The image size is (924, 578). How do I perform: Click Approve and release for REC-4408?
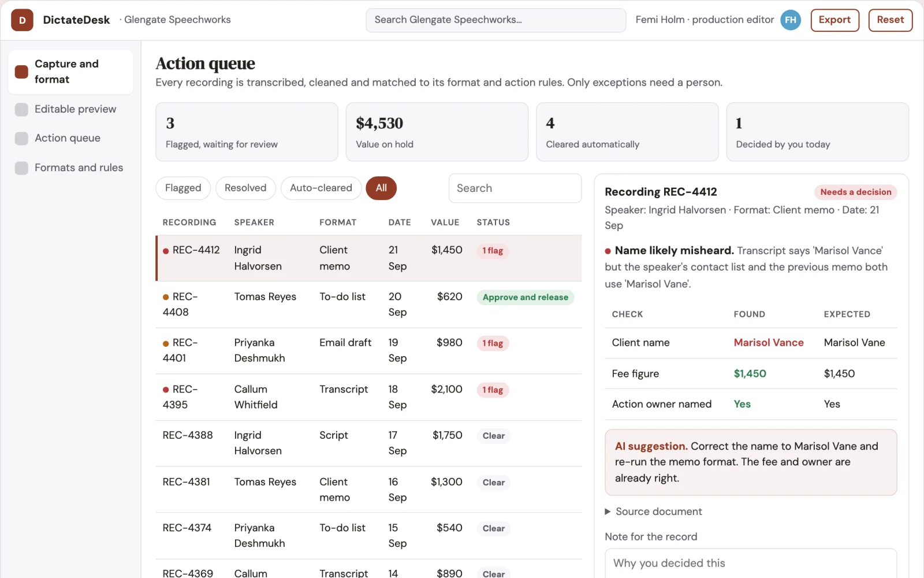coord(525,297)
